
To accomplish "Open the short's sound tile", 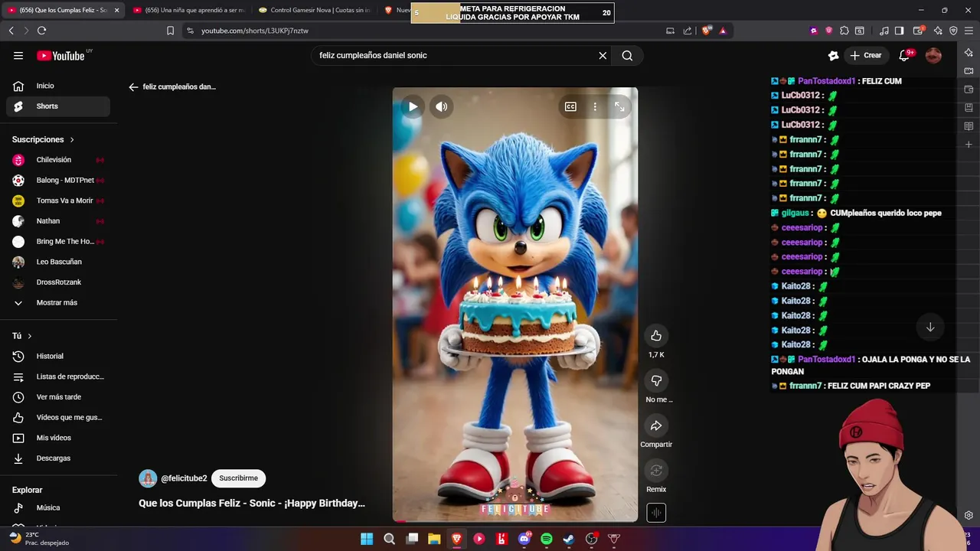I will pyautogui.click(x=656, y=513).
